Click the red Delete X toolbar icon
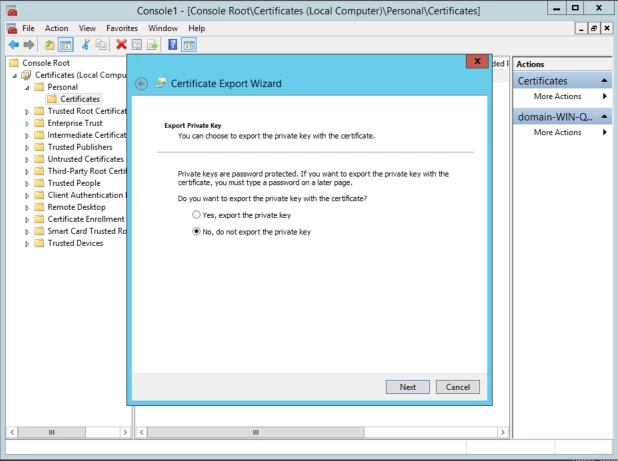 (x=121, y=45)
